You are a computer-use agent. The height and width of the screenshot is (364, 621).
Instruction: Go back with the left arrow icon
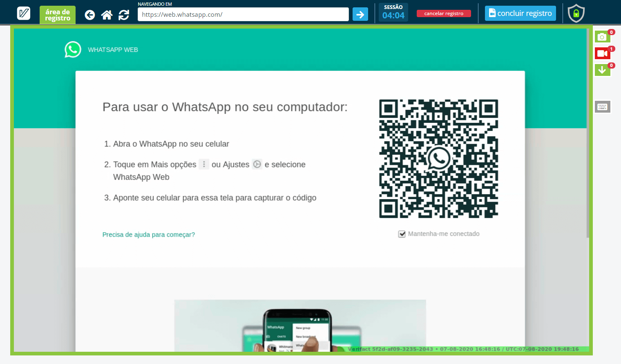(x=90, y=15)
